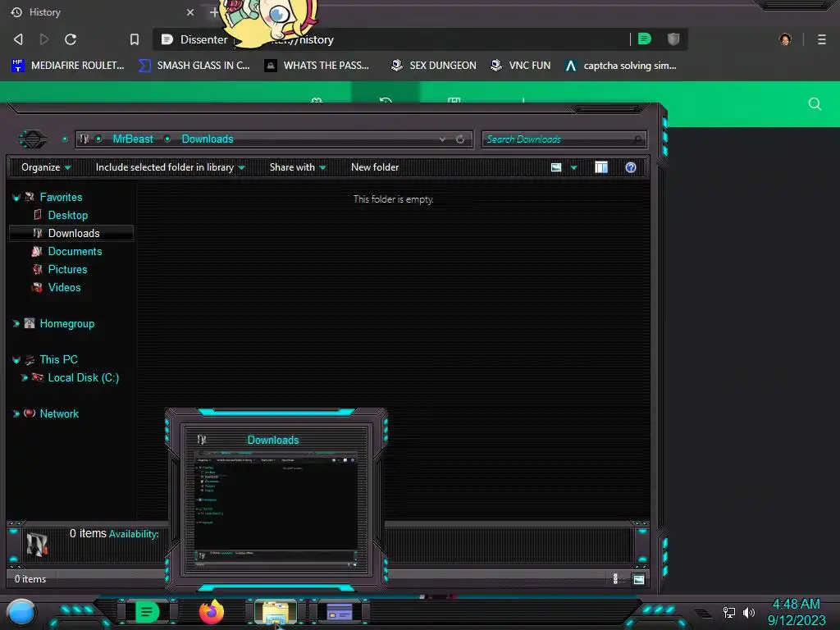Select This PC in navigation pane
The height and width of the screenshot is (630, 840).
pyautogui.click(x=58, y=359)
